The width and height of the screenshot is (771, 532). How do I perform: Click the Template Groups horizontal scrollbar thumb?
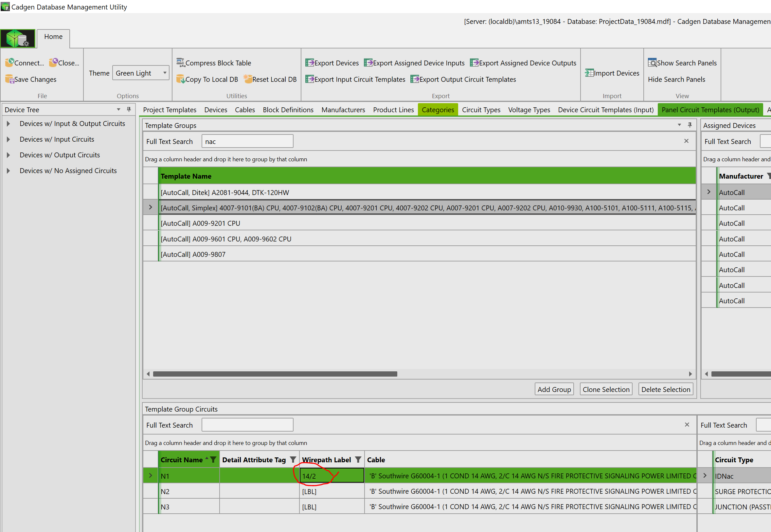click(275, 374)
